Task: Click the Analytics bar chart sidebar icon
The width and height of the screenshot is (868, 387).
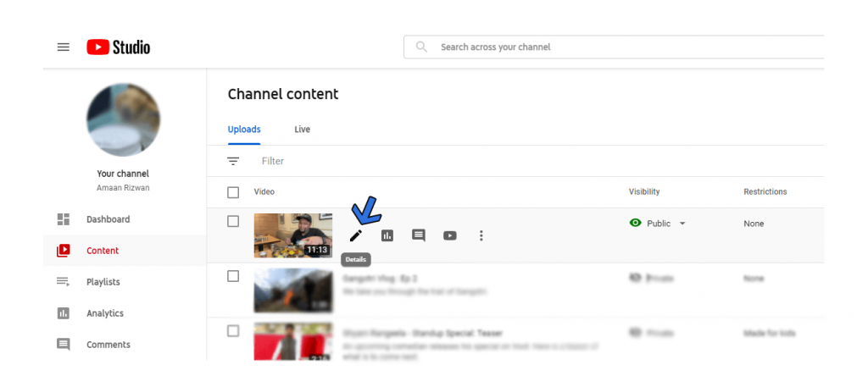Action: tap(64, 313)
